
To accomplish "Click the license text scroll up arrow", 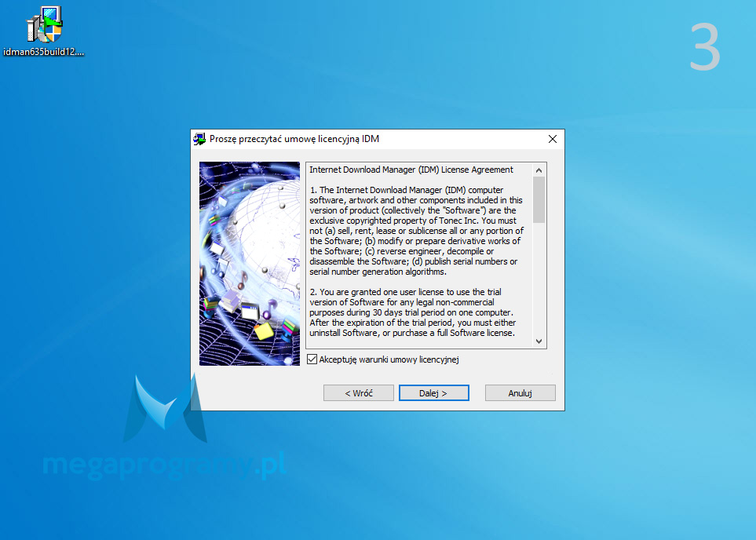I will [539, 170].
